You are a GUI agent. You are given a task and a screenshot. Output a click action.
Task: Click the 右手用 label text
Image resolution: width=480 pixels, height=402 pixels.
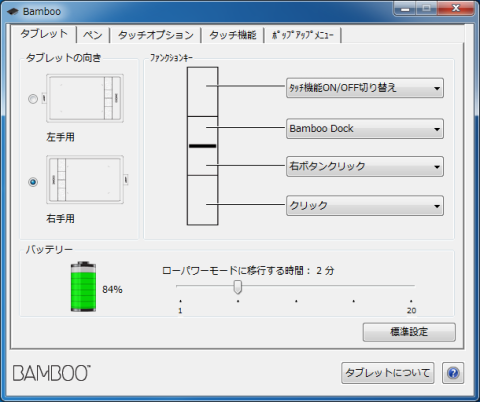click(x=60, y=219)
